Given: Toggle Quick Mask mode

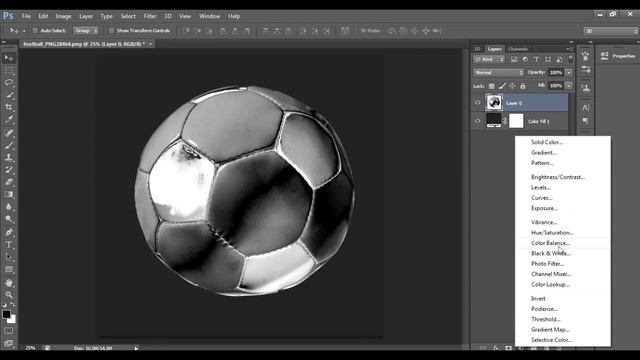Looking at the screenshot, I should click(9, 331).
